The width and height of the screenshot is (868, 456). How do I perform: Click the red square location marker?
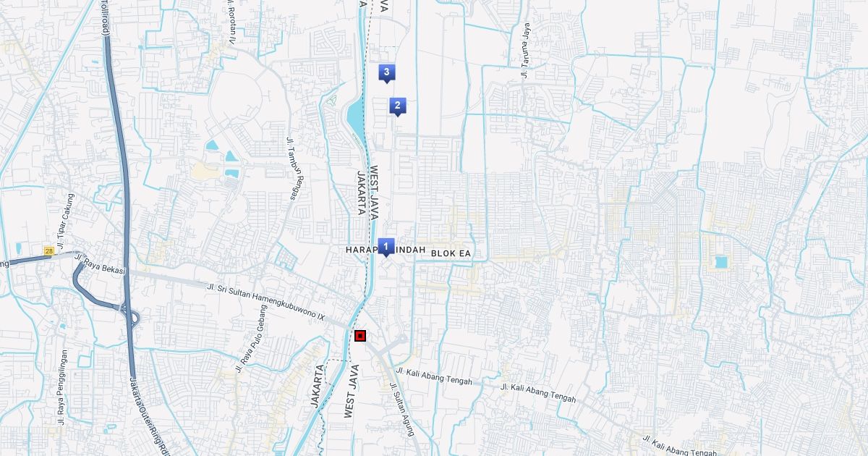[360, 336]
